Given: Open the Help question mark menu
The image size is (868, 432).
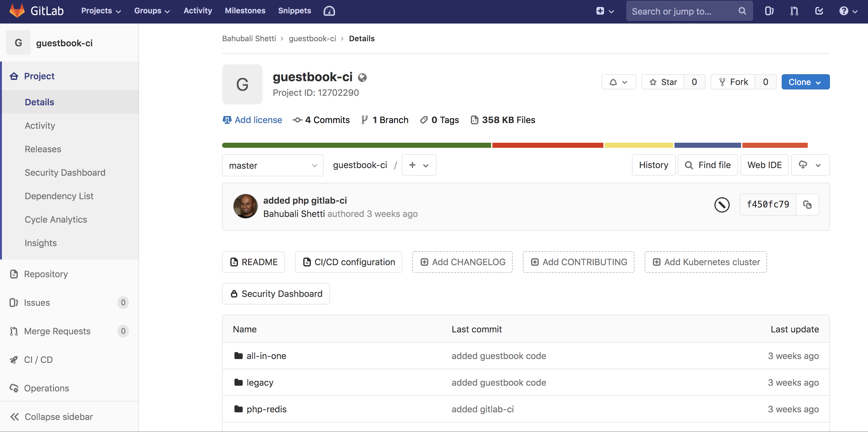Looking at the screenshot, I should click(x=848, y=11).
